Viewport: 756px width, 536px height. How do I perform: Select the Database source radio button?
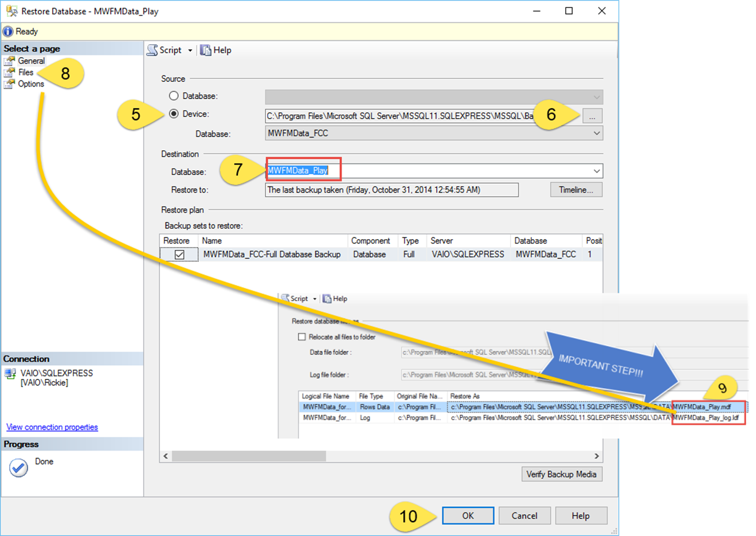174,96
